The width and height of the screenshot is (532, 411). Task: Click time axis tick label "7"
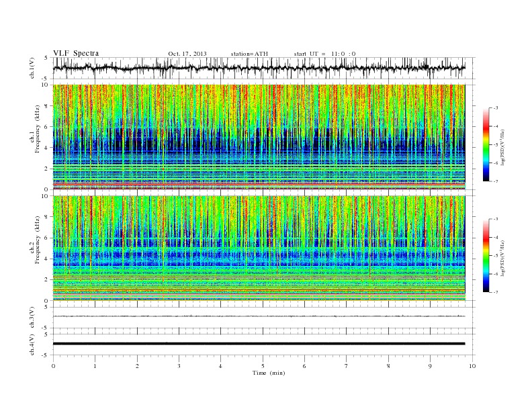pyautogui.click(x=347, y=366)
